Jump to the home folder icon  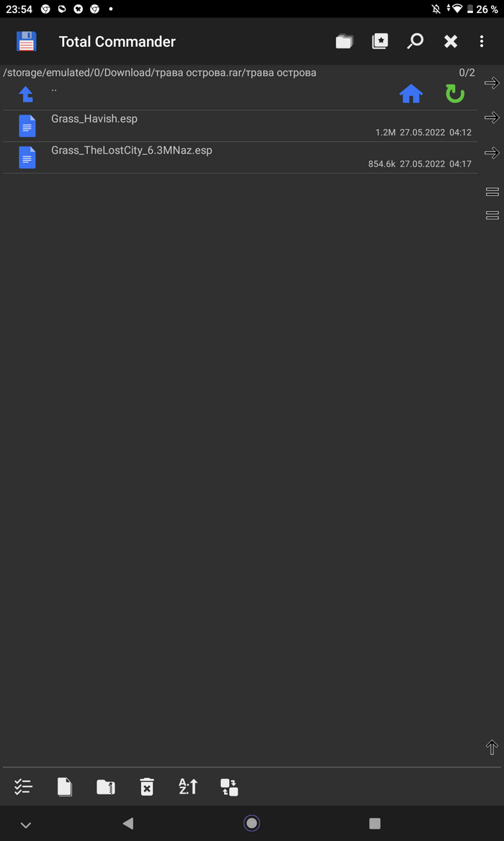click(411, 94)
